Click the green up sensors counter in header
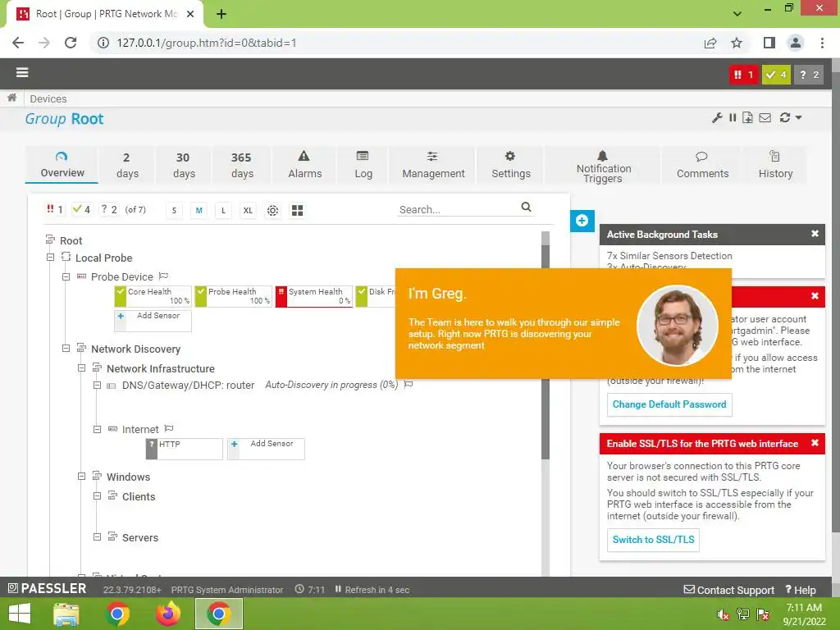 pyautogui.click(x=776, y=75)
